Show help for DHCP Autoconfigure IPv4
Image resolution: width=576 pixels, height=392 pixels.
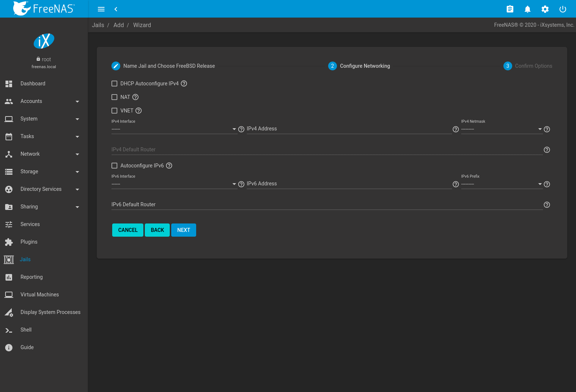tap(184, 84)
